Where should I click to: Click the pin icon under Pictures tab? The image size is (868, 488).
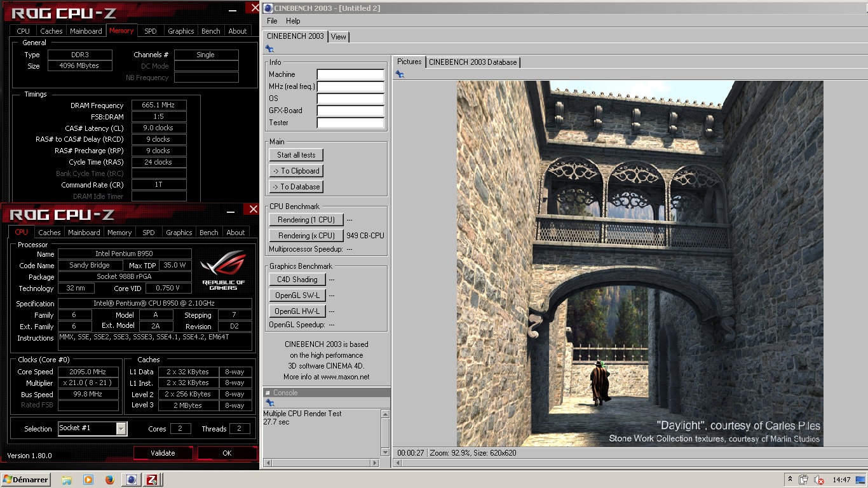coord(400,74)
